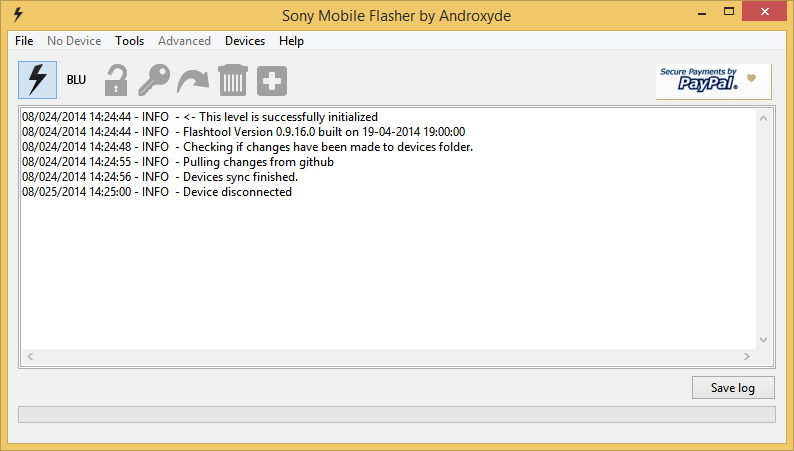Click the key icon in toolbar

coord(154,80)
